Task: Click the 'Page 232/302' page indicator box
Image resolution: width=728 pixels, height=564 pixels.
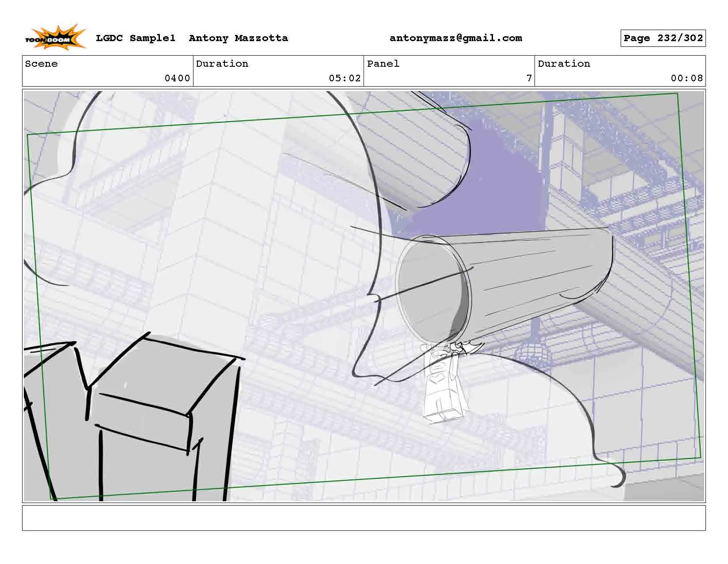Action: coord(663,38)
